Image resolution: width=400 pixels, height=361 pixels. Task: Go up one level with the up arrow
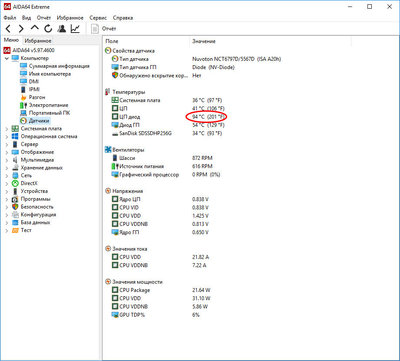pyautogui.click(x=35, y=29)
